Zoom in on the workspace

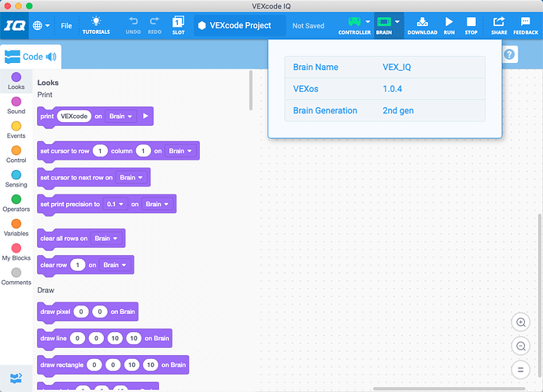(x=520, y=323)
